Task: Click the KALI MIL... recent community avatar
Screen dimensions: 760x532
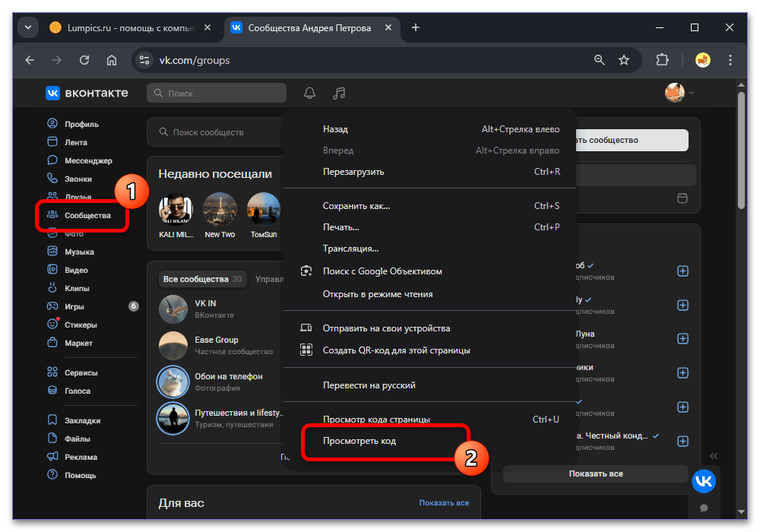Action: [176, 209]
